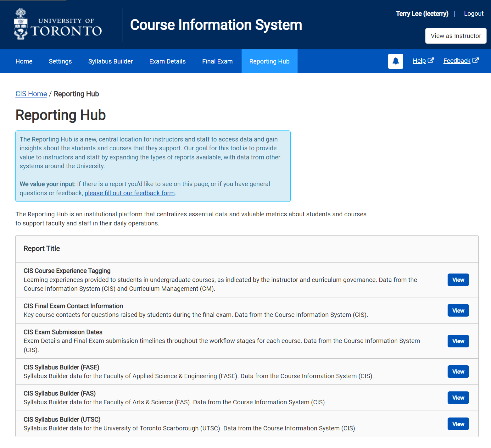
Task: Click the 'CIS Course Experience Tagging' title
Action: coord(67,271)
